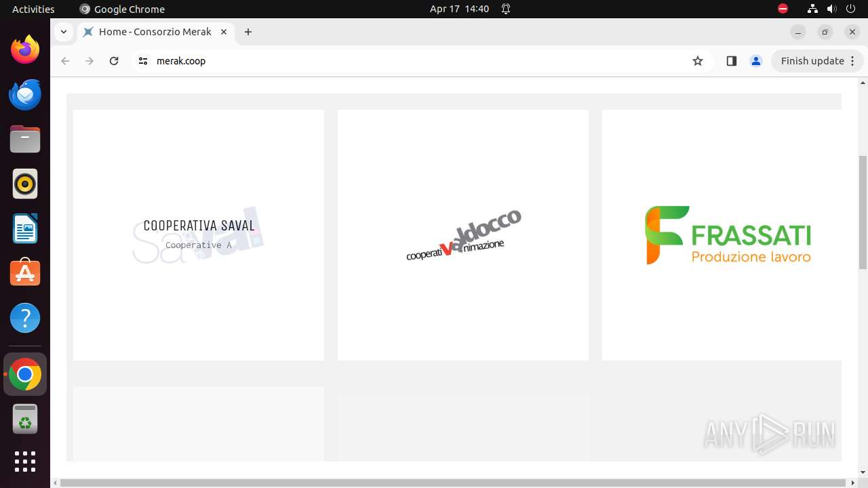Launch LibreOffice Writer from the dock
This screenshot has height=488, width=868.
click(25, 228)
